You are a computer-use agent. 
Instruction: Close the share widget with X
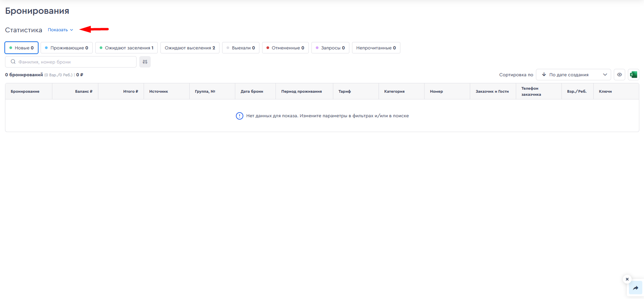pos(627,279)
